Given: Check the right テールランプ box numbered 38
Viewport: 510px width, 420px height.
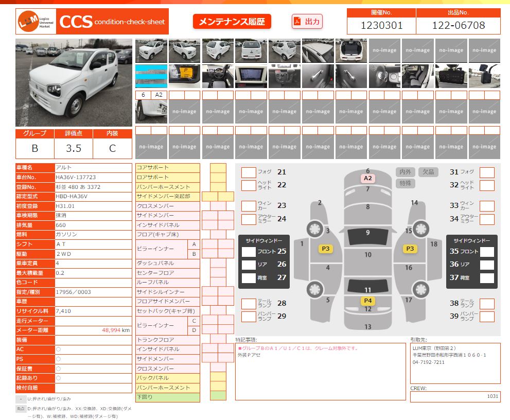Looking at the screenshot, I should pyautogui.click(x=486, y=304).
